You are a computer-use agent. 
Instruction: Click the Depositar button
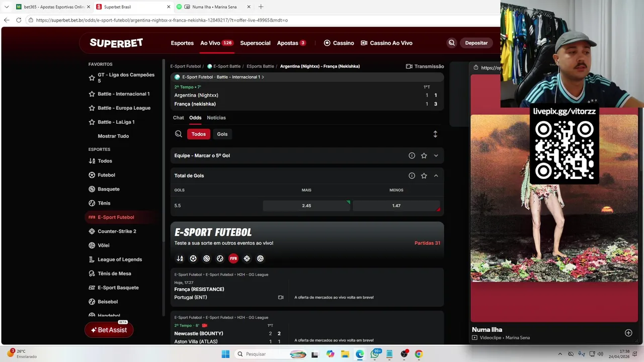coord(476,43)
